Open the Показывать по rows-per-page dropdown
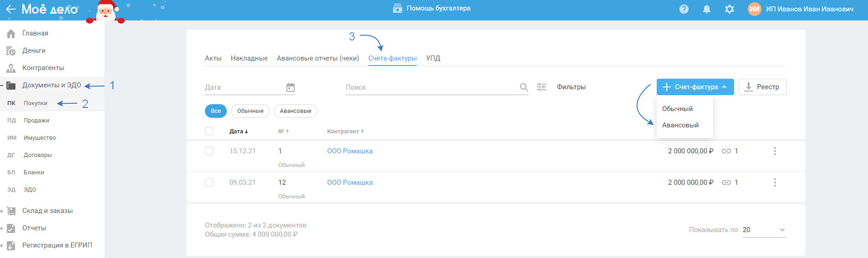The width and height of the screenshot is (868, 258). pyautogui.click(x=764, y=230)
